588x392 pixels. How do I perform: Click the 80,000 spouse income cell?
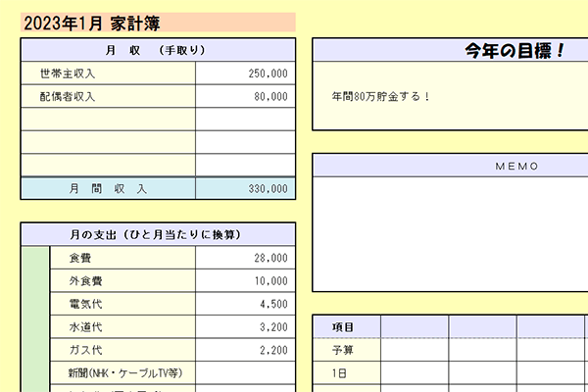coord(245,97)
